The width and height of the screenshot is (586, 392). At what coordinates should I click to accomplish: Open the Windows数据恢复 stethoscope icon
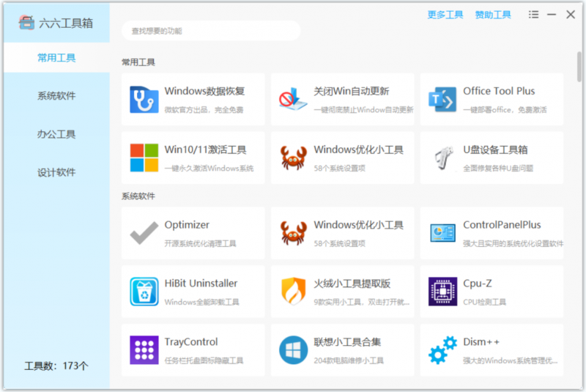coord(144,100)
